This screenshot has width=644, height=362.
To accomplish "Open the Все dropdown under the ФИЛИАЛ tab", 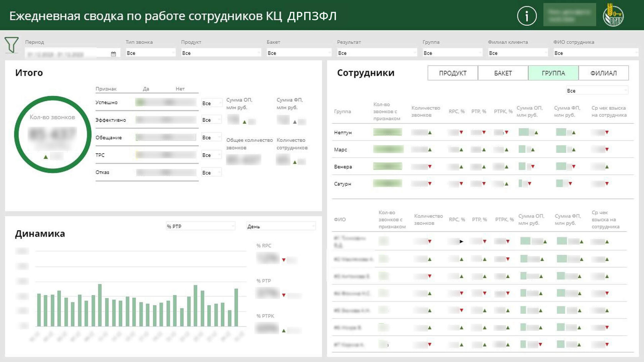I will click(x=597, y=90).
